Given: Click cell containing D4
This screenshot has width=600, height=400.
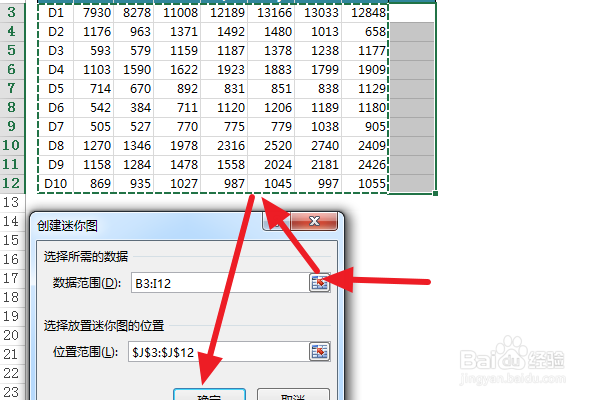Looking at the screenshot, I should (56, 70).
